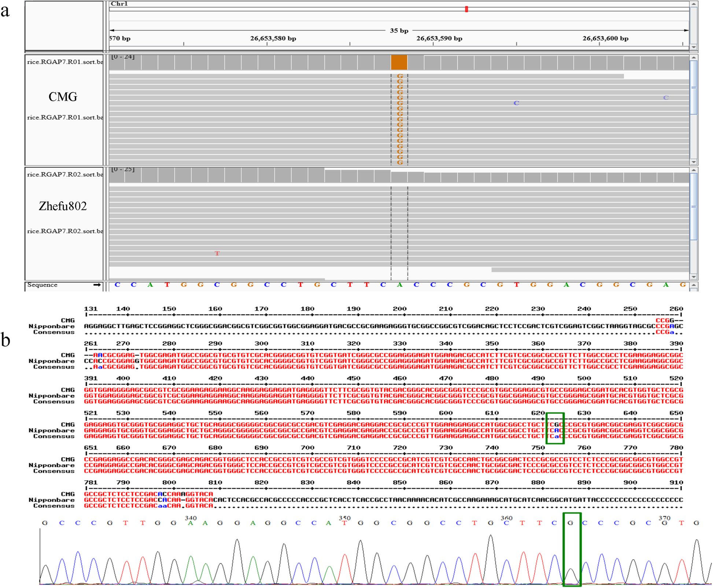This screenshot has height=588, width=713.
Task: Select the R02 coverage track name at top
Action: point(65,175)
